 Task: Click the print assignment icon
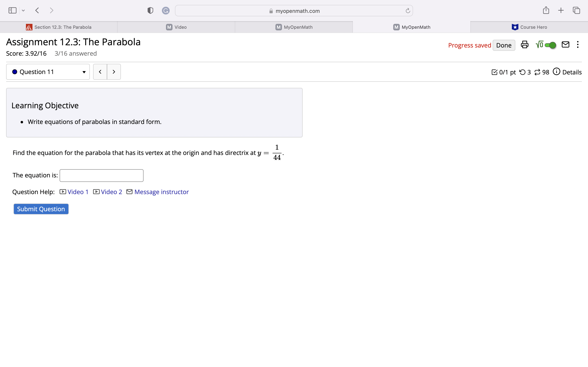click(x=524, y=45)
